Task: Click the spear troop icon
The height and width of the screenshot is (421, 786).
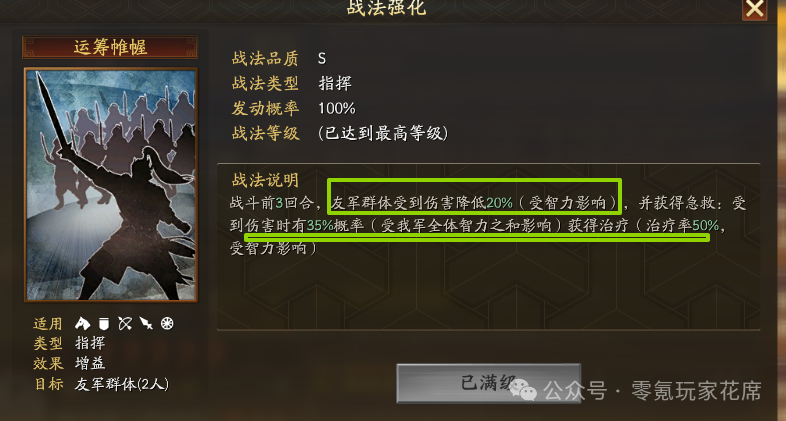Action: pos(146,323)
